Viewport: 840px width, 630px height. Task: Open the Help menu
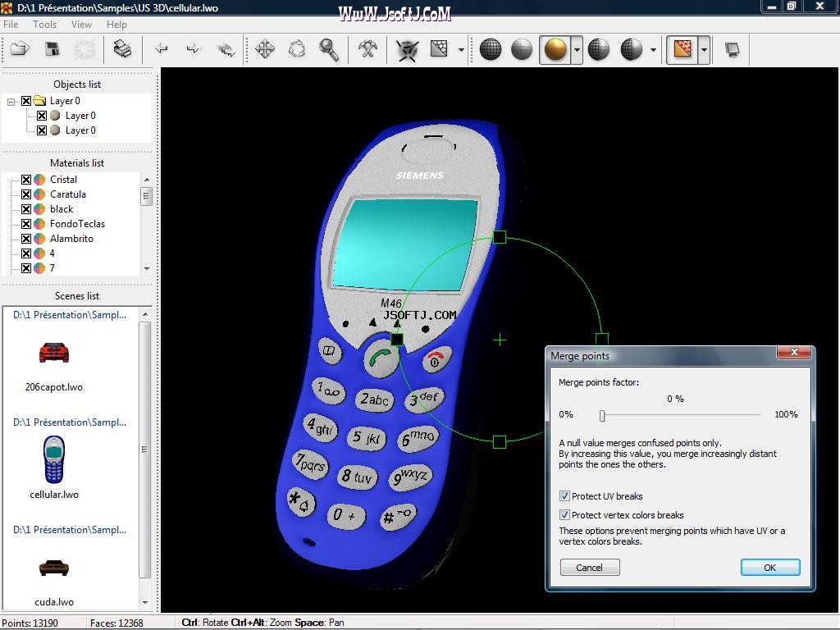(116, 24)
